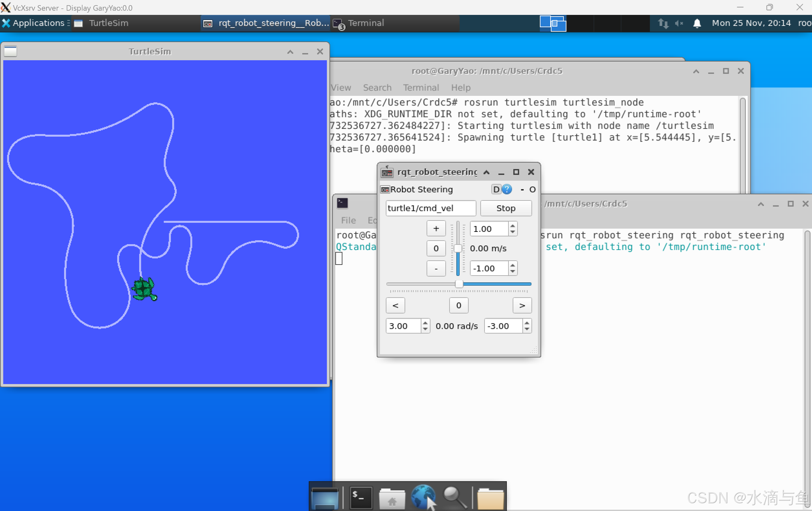Click muted volume icon in panel
This screenshot has width=812, height=511.
679,23
